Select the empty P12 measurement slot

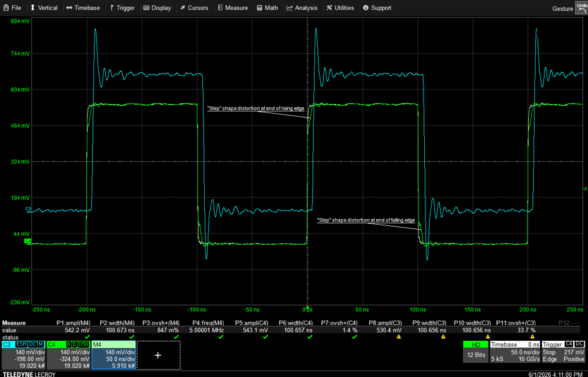click(x=569, y=323)
